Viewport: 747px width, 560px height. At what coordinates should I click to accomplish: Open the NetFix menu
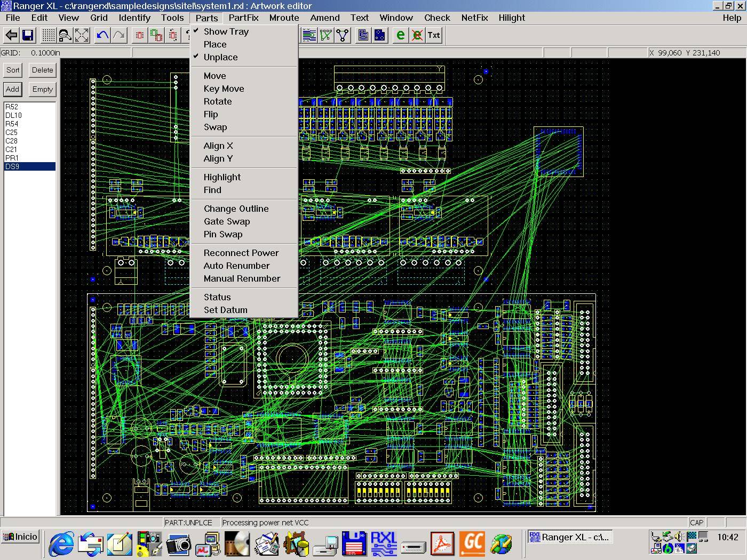click(x=474, y=18)
